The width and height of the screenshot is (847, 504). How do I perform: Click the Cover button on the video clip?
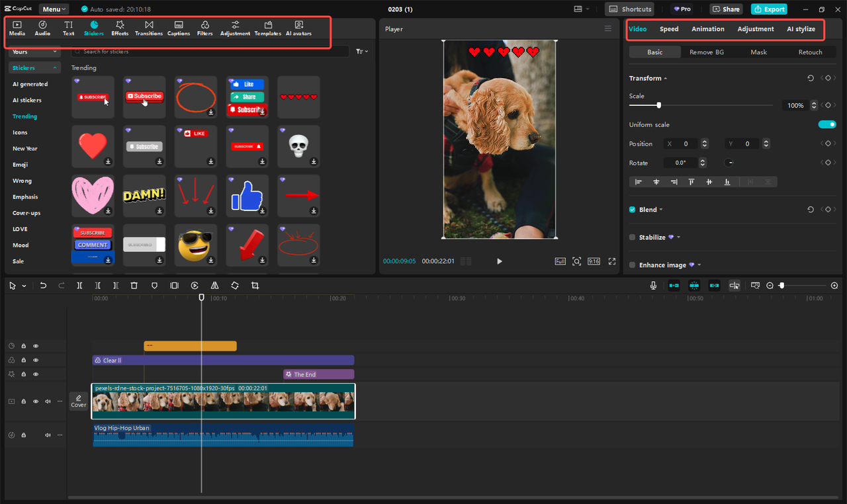[78, 401]
